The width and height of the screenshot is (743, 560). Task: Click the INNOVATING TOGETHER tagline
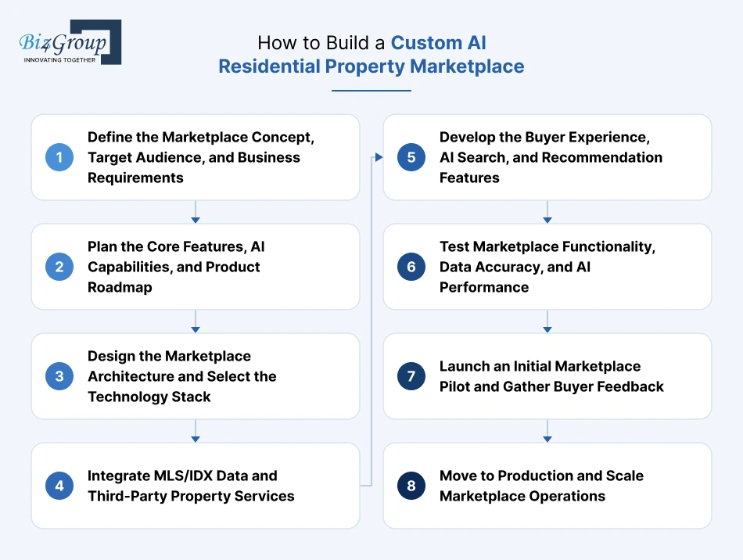59,59
